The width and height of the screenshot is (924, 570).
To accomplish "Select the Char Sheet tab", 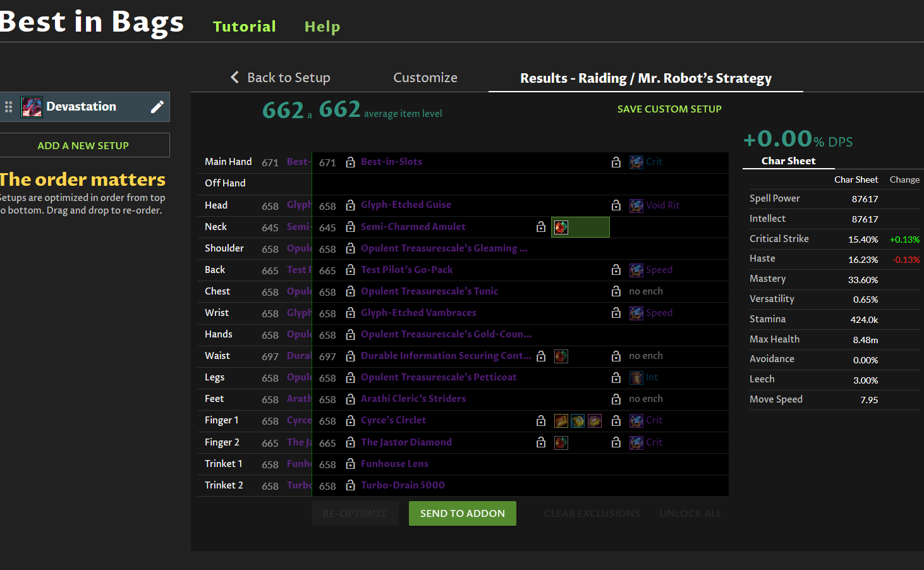I will click(x=788, y=161).
